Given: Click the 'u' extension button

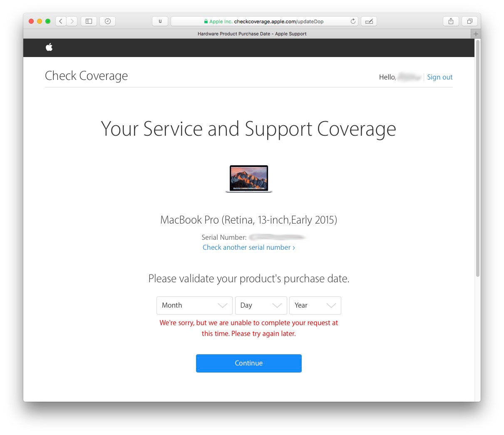Looking at the screenshot, I should tap(160, 21).
